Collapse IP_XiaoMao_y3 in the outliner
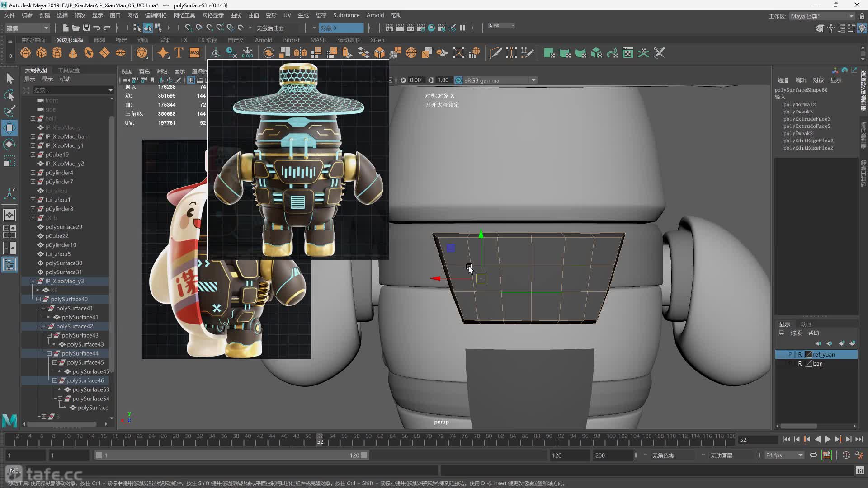868x488 pixels. point(33,281)
